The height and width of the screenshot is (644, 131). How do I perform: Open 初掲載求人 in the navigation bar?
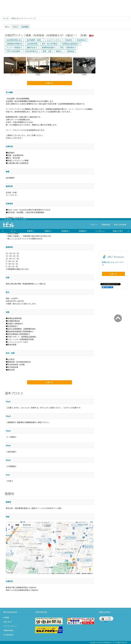[65, 231]
